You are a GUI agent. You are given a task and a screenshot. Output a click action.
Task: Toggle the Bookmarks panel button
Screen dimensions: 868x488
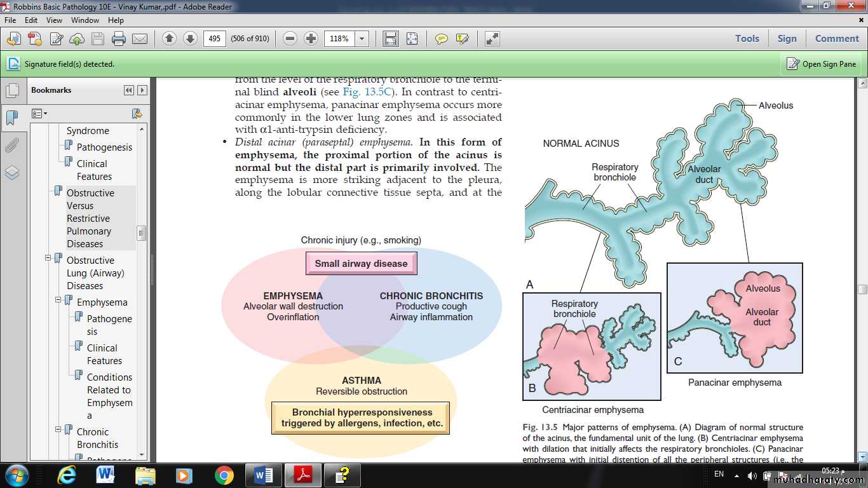[x=12, y=118]
